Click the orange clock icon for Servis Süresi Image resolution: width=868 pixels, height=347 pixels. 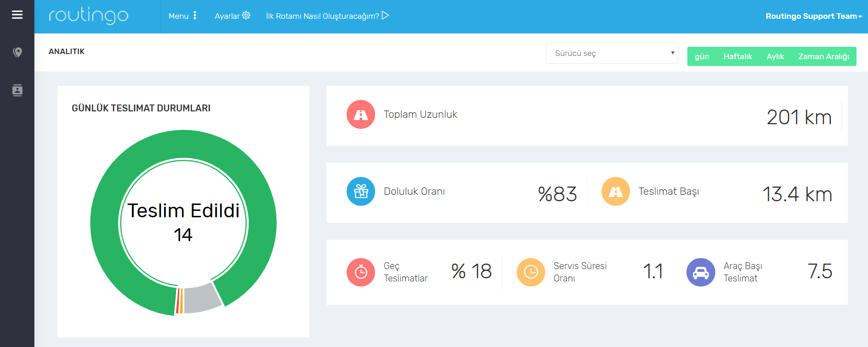coord(531,272)
